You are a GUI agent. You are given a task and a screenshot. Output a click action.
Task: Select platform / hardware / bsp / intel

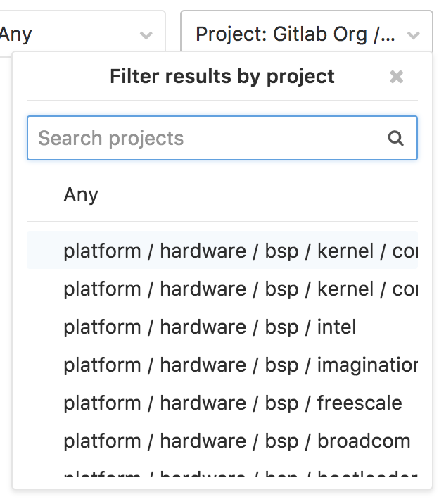222,326
